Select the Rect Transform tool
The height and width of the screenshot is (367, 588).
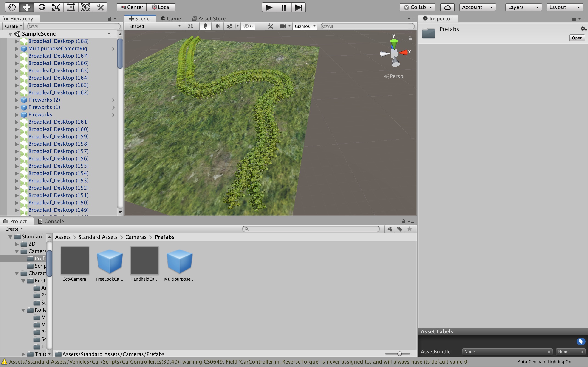pyautogui.click(x=71, y=7)
